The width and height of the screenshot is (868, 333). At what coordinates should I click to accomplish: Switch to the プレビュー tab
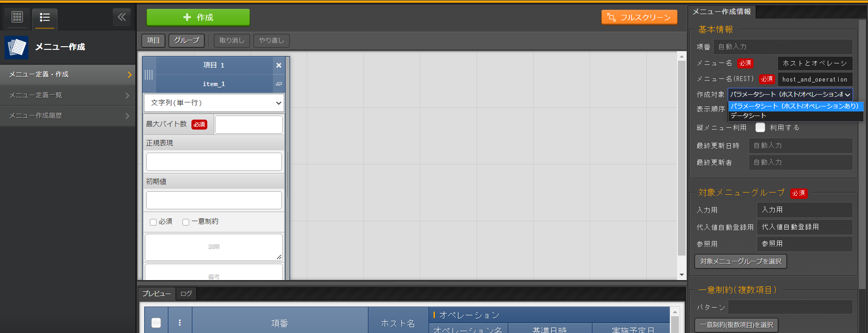pyautogui.click(x=157, y=294)
